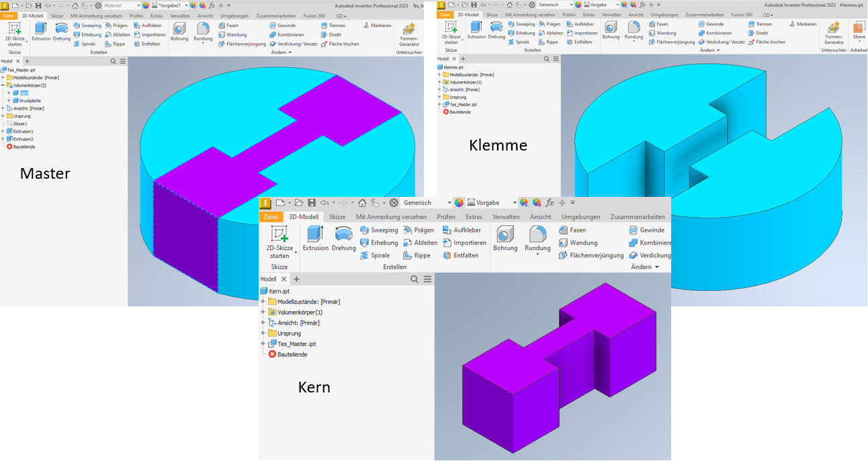Select Extrusion2 in Master browser
This screenshot has width=868, height=461.
pos(19,139)
